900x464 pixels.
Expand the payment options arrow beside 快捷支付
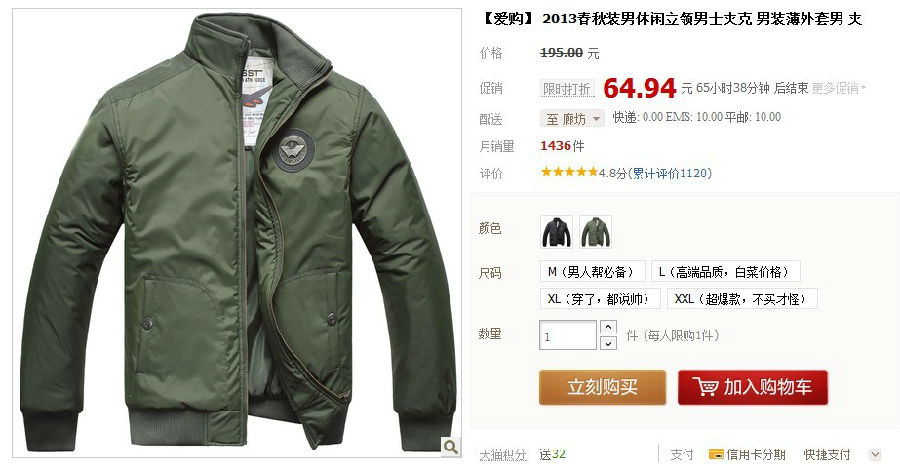point(875,454)
